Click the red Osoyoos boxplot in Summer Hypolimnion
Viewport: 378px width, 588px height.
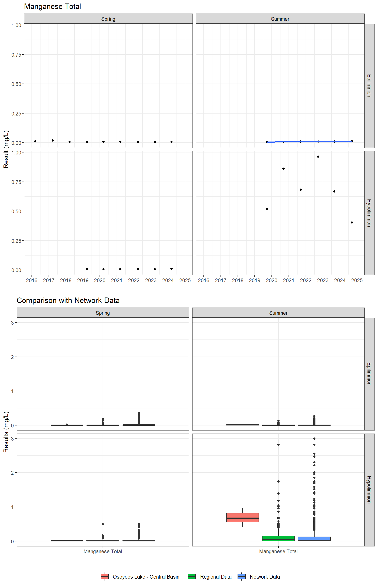pos(243,517)
